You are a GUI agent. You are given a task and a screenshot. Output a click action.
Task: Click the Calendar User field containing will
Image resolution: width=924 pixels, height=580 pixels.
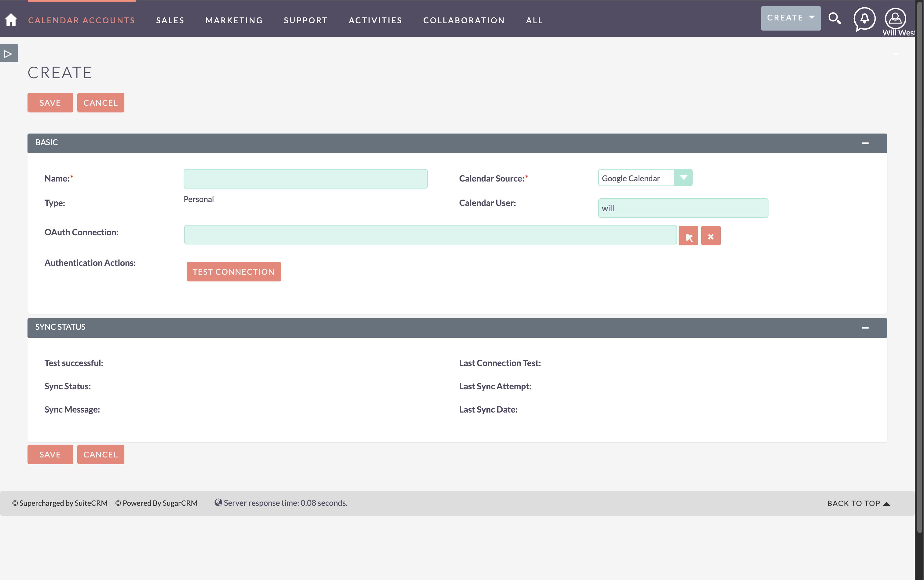coord(682,208)
